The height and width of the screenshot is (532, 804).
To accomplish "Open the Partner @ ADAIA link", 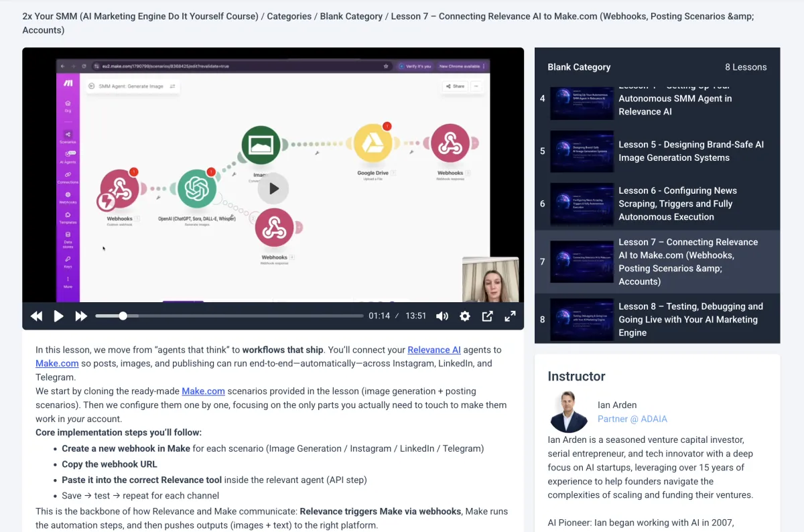I will pos(632,419).
